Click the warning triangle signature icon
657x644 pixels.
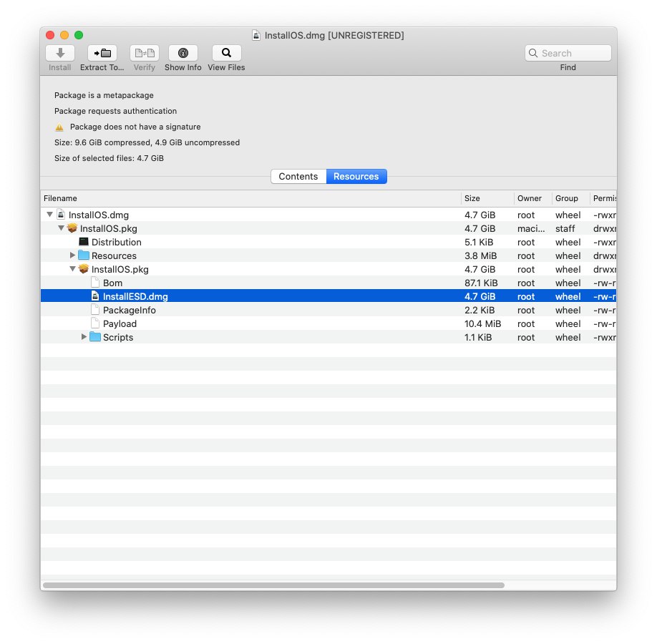pyautogui.click(x=59, y=127)
